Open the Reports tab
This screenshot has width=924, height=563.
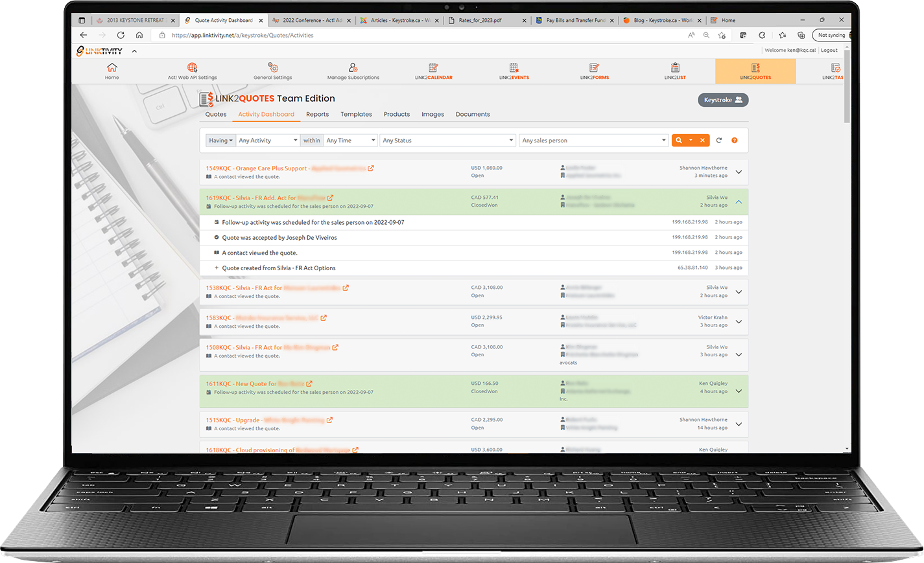click(x=318, y=114)
